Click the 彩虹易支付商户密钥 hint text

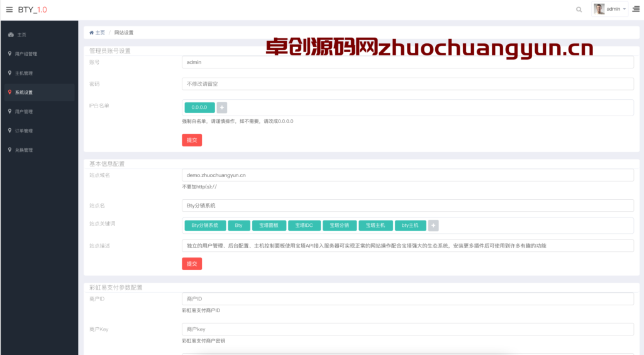[204, 341]
